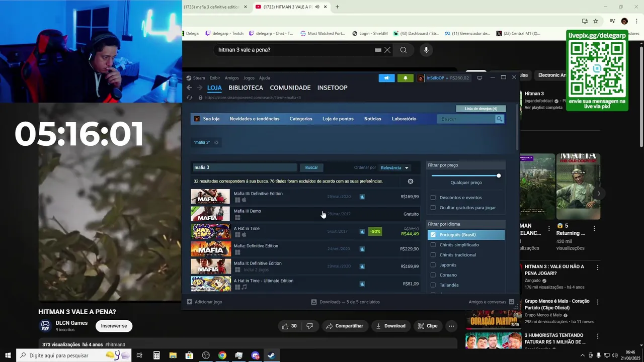Collapse Filtrar por idioma section
Viewport: 644px width, 362px height.
coord(466,224)
